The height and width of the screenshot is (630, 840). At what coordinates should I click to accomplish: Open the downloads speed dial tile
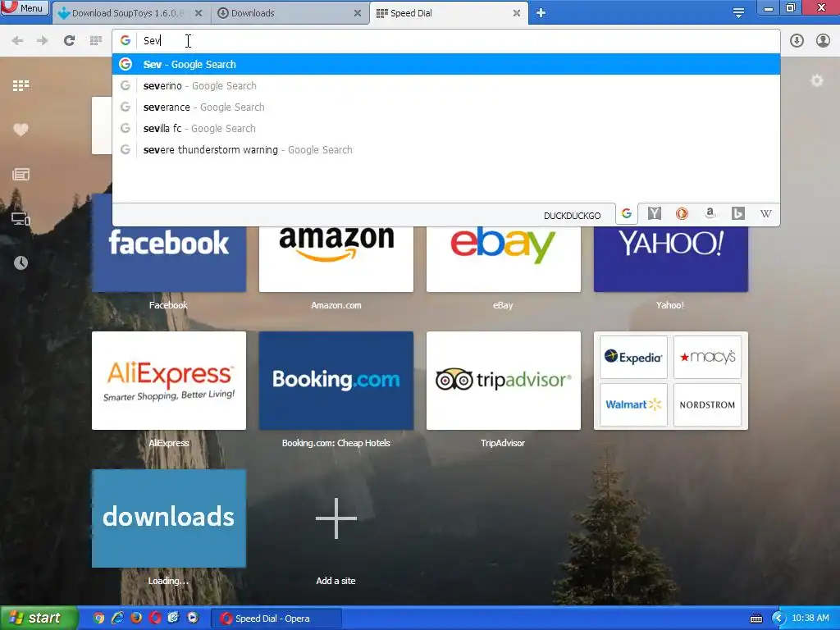[x=169, y=518]
